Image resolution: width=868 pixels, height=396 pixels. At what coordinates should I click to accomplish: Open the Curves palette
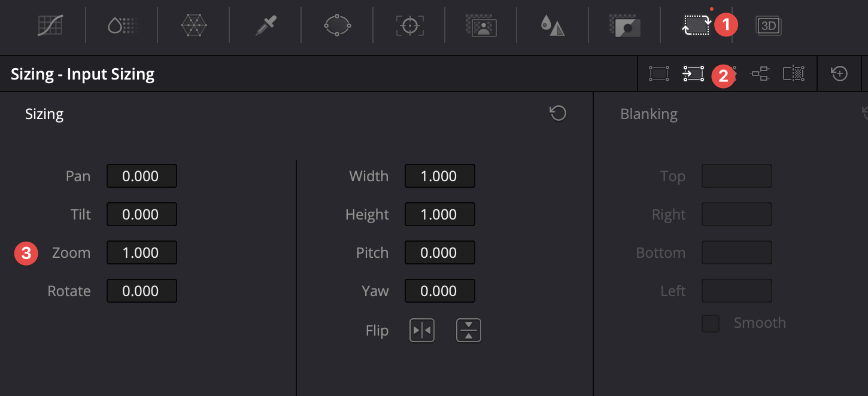[50, 25]
